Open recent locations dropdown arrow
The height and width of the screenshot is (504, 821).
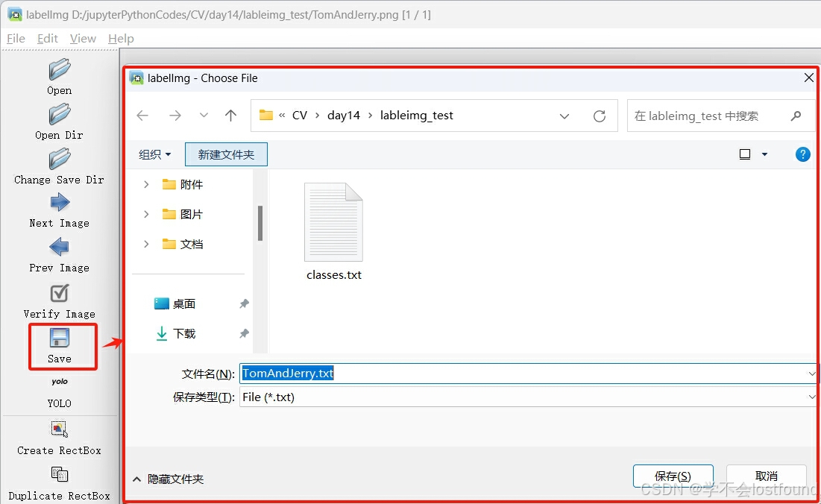coord(204,116)
